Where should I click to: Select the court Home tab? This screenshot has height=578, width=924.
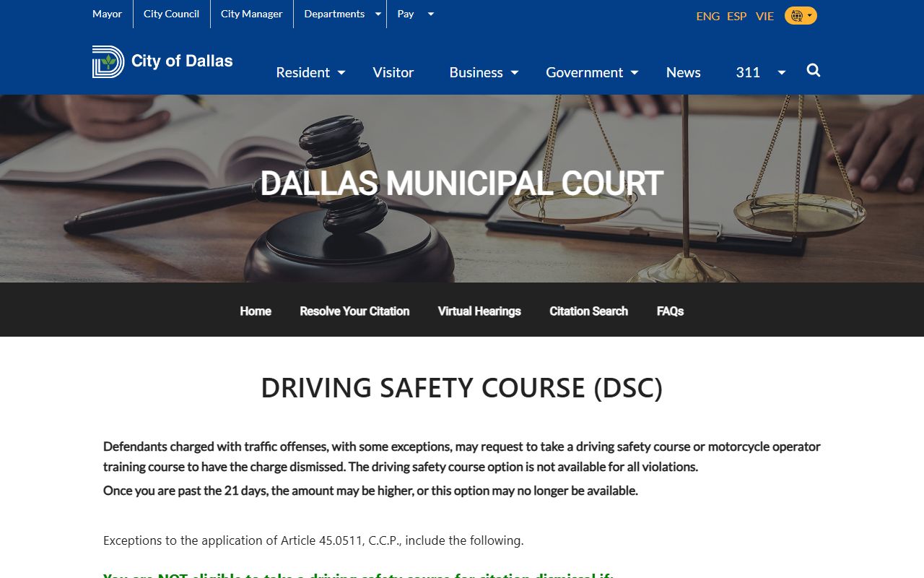[256, 311]
